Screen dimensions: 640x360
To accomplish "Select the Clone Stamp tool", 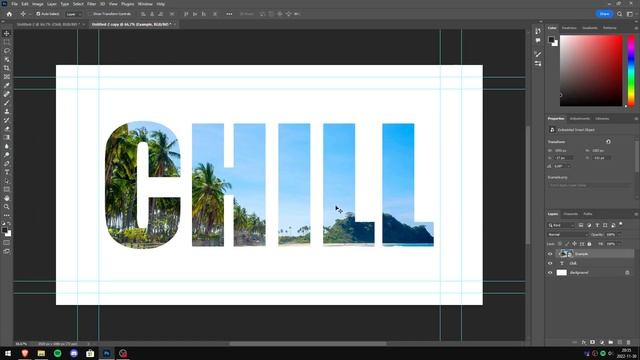I will [7, 111].
